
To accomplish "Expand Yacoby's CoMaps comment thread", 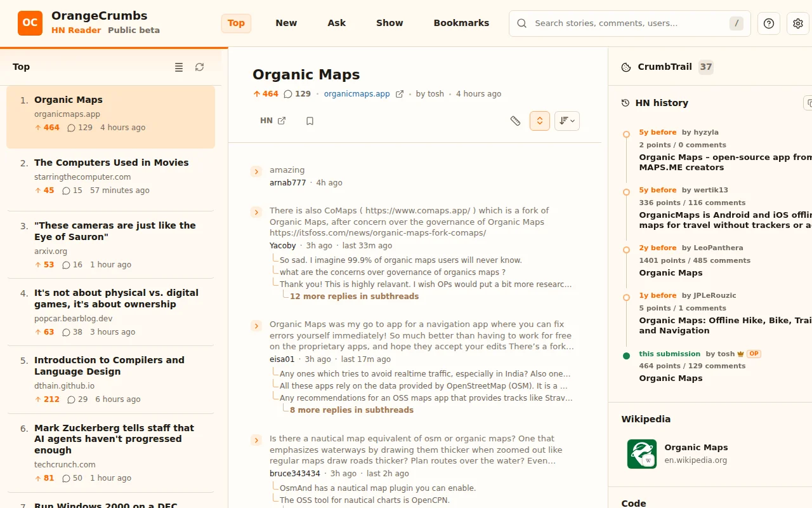I will coord(256,212).
